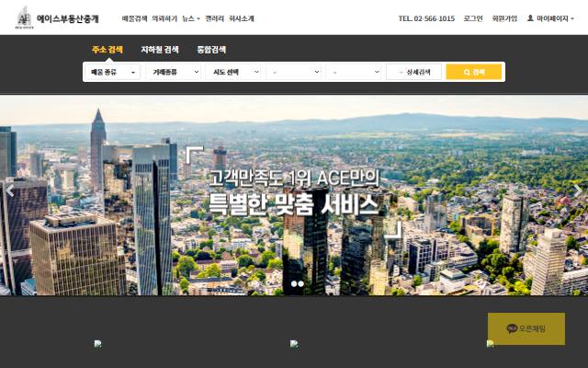588x368 pixels.
Task: Click the middle broken image below the banner
Action: coord(294,343)
